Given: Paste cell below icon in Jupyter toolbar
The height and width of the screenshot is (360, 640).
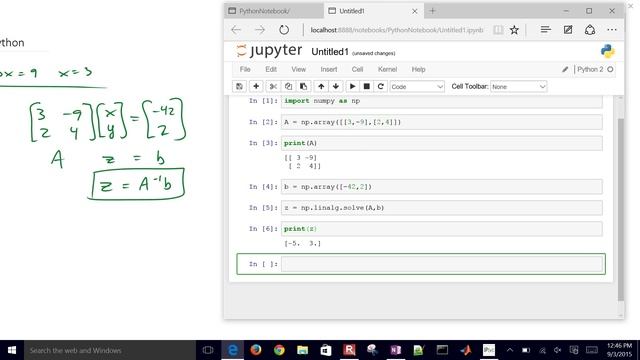Looking at the screenshot, I should pyautogui.click(x=303, y=87).
